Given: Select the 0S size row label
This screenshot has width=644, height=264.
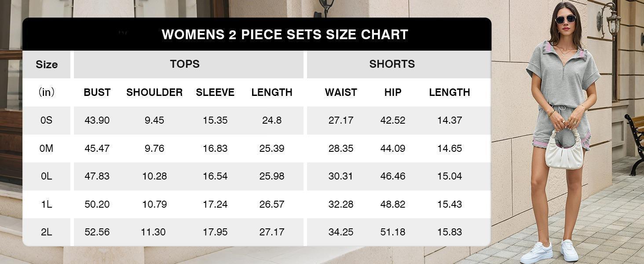Looking at the screenshot, I should (47, 121).
